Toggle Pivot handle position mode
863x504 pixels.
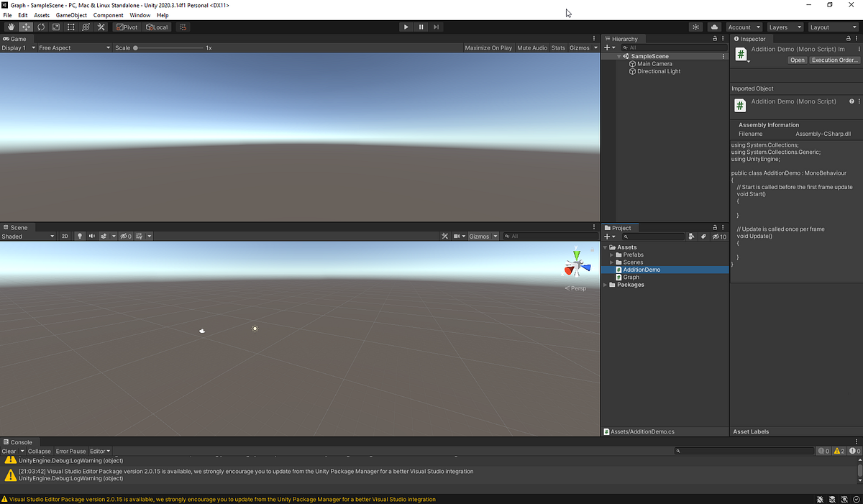point(127,27)
